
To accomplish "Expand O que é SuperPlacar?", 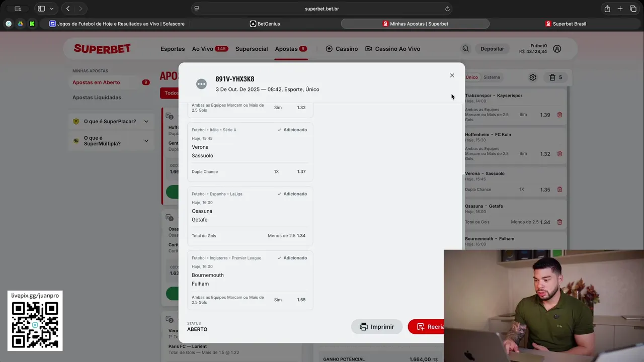I will point(111,121).
